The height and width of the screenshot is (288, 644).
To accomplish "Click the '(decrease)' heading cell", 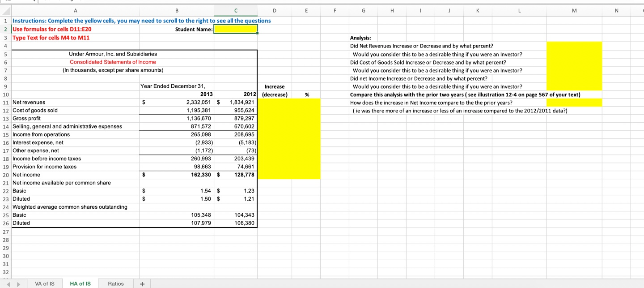I will click(274, 94).
